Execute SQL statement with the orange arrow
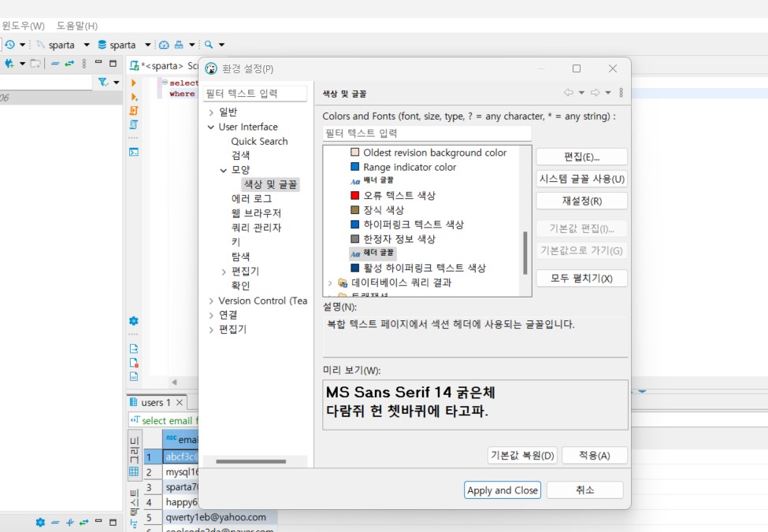 134,83
